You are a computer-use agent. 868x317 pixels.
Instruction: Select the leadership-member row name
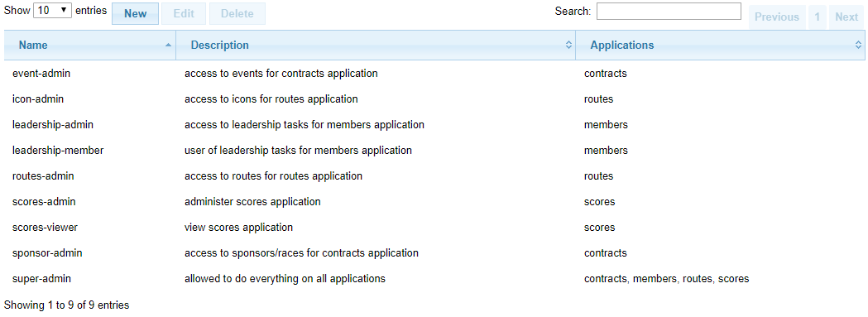58,150
